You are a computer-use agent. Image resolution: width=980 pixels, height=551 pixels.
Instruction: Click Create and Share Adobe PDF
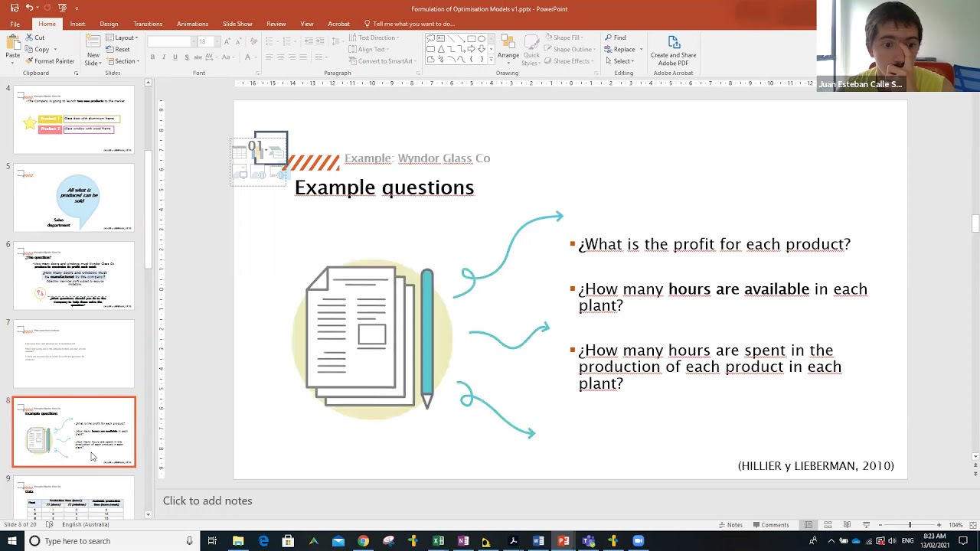673,51
